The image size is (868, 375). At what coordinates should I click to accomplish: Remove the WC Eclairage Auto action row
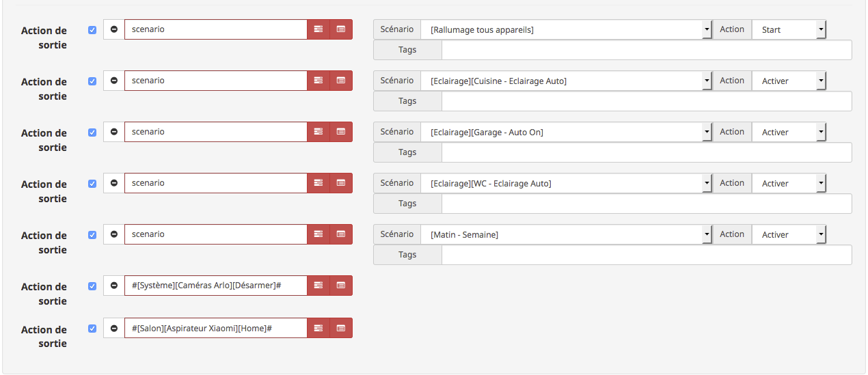tap(114, 183)
